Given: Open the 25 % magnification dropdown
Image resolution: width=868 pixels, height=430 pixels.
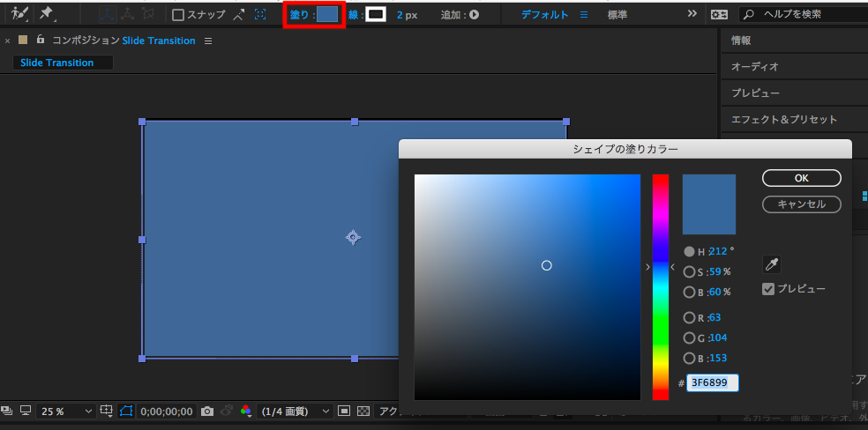Looking at the screenshot, I should tap(66, 411).
